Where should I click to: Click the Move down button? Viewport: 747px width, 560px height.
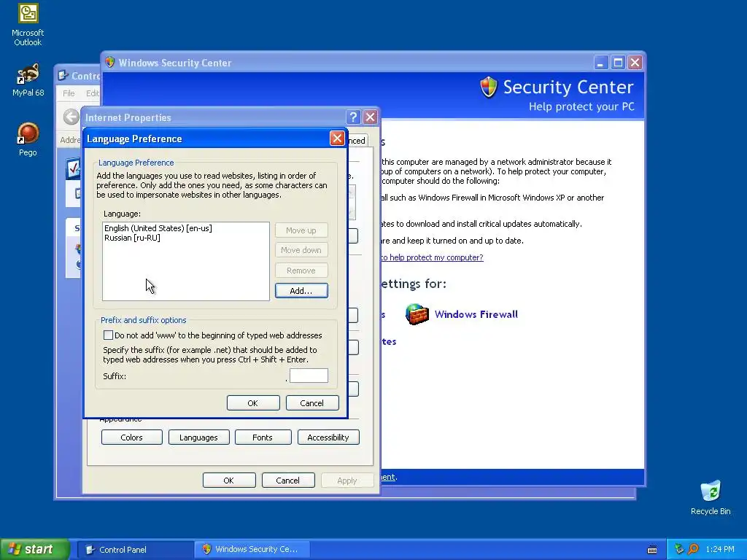tap(301, 250)
